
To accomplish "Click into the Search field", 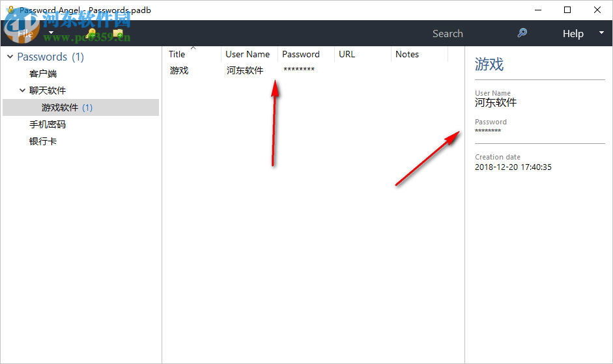I will [448, 34].
